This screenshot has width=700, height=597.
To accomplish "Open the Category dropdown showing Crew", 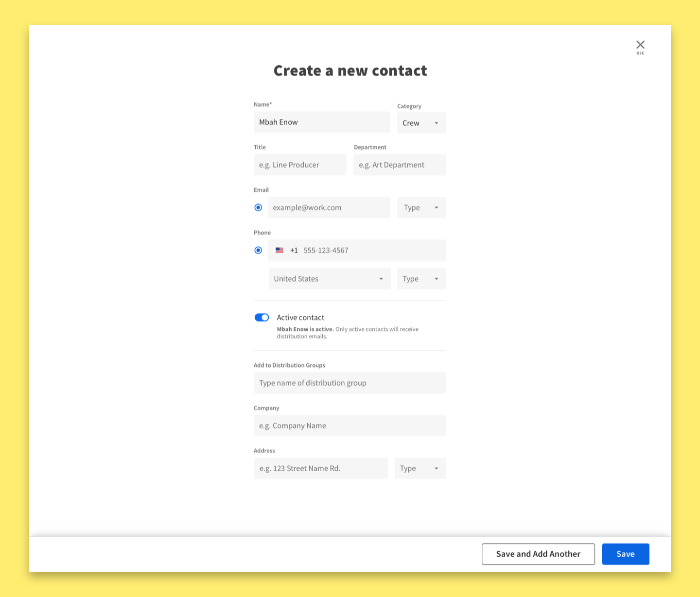I will tap(421, 123).
